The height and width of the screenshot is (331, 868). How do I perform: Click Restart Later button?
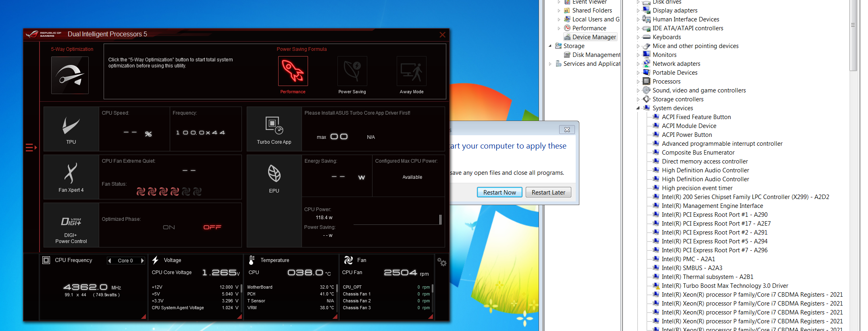[x=548, y=193]
